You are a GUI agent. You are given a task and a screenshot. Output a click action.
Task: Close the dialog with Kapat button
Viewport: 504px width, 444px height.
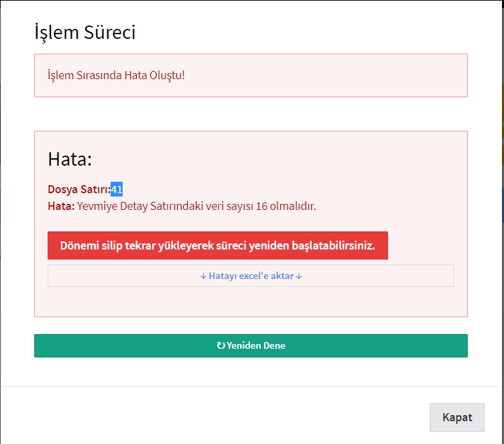click(457, 417)
